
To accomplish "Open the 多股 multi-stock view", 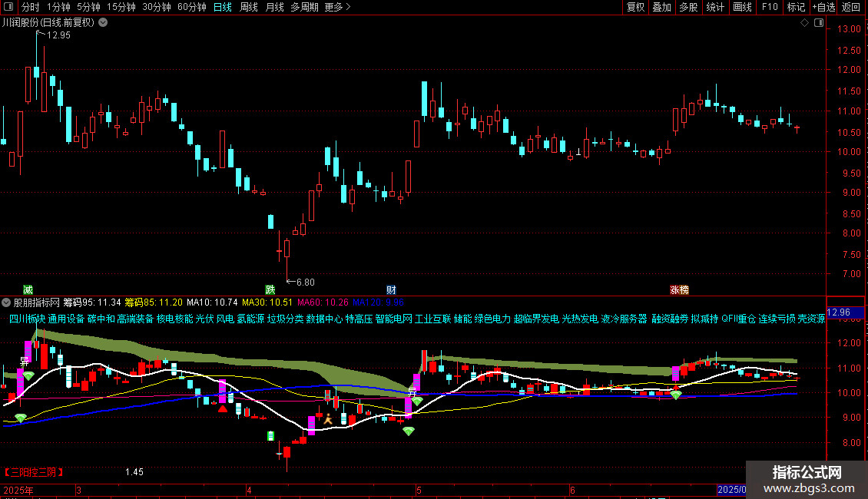I will [688, 7].
